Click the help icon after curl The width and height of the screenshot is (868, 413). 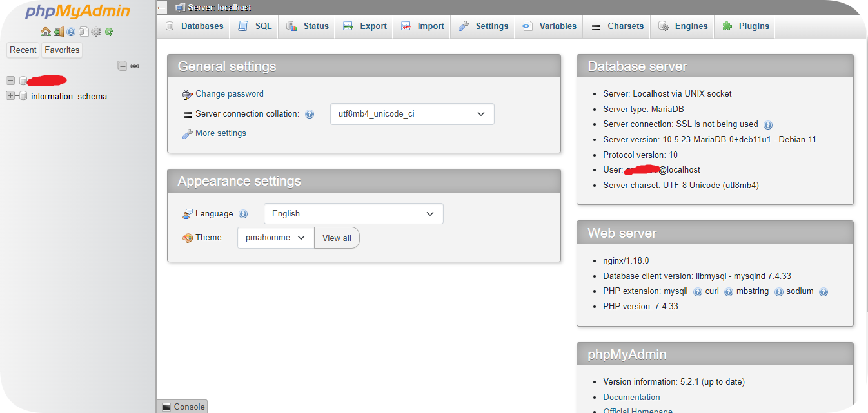coord(729,292)
